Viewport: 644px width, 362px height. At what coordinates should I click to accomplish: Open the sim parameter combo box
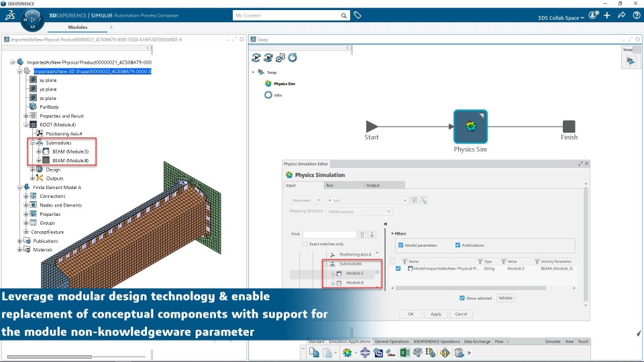click(366, 200)
